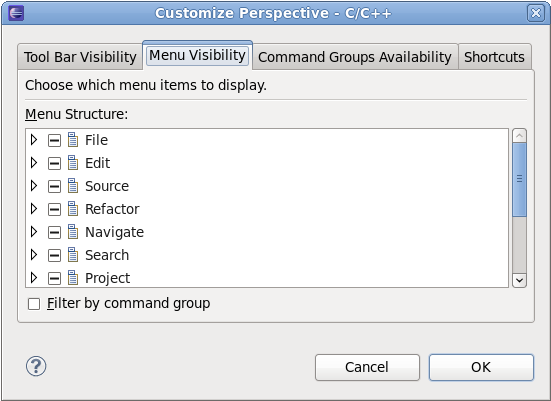551x401 pixels.
Task: Select the Project label in menu structure
Action: pos(108,278)
